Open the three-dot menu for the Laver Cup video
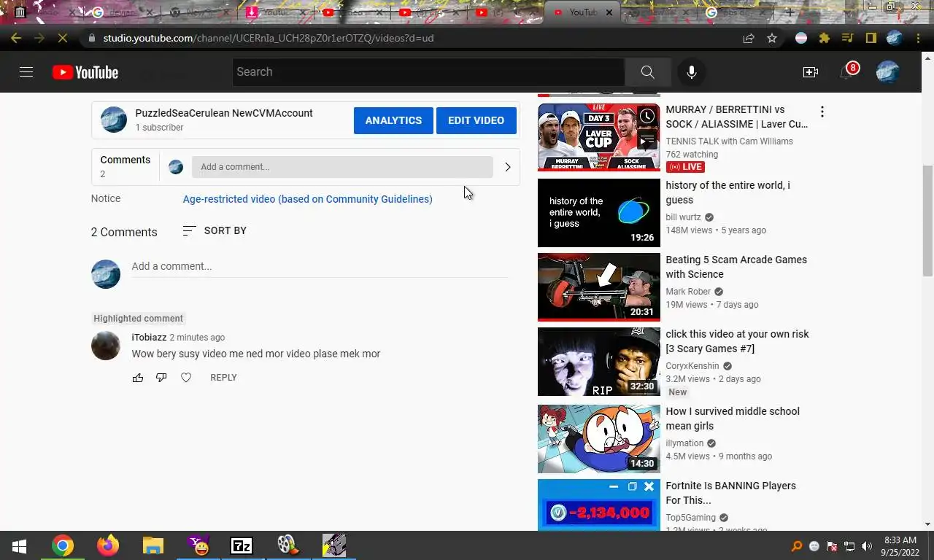 (822, 112)
